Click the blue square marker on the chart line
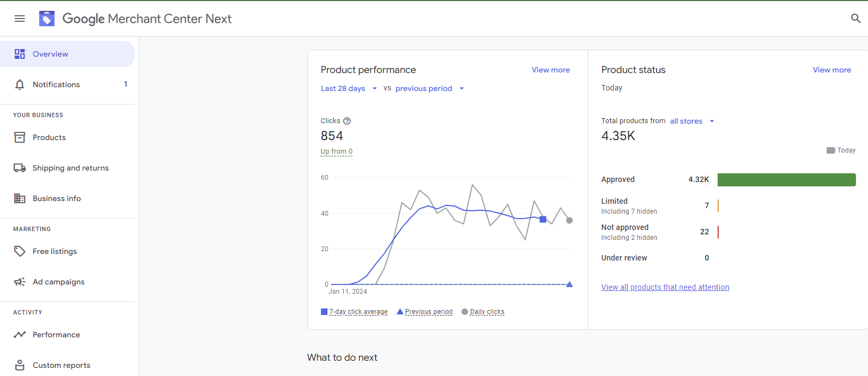Image resolution: width=868 pixels, height=376 pixels. tap(543, 219)
